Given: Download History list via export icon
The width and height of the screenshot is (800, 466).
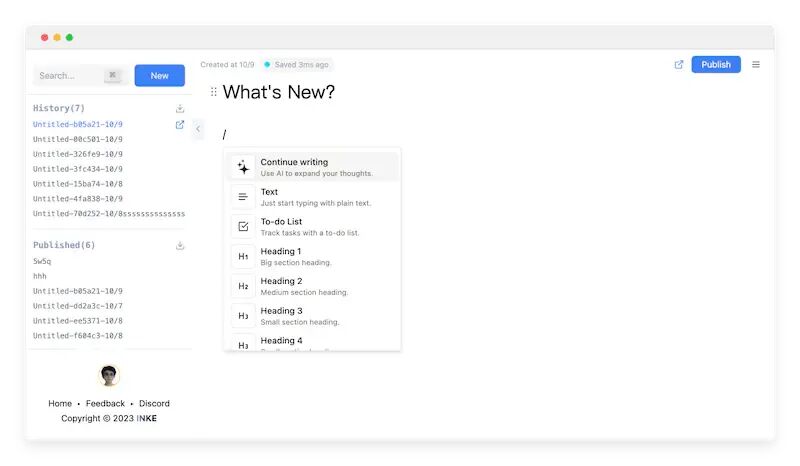Looking at the screenshot, I should 180,108.
